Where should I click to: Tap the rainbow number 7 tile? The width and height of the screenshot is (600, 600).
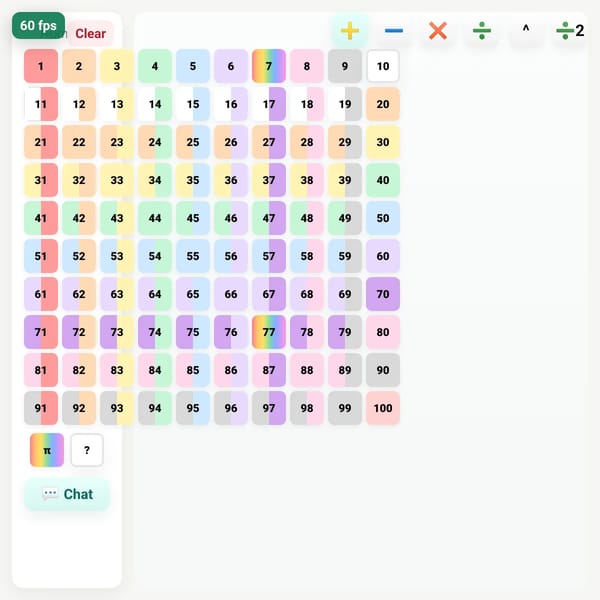tap(269, 66)
